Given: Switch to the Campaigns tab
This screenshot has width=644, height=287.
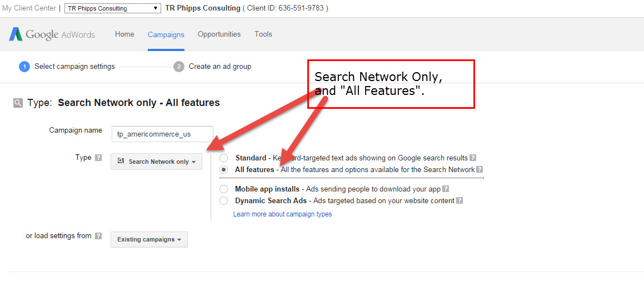Looking at the screenshot, I should (166, 34).
